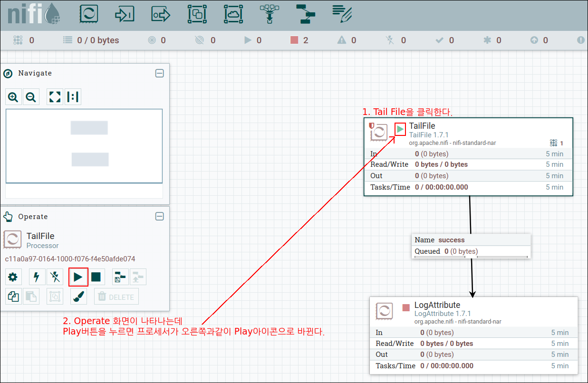588x383 pixels.
Task: Click the disabled components status icon
Action: click(x=390, y=40)
